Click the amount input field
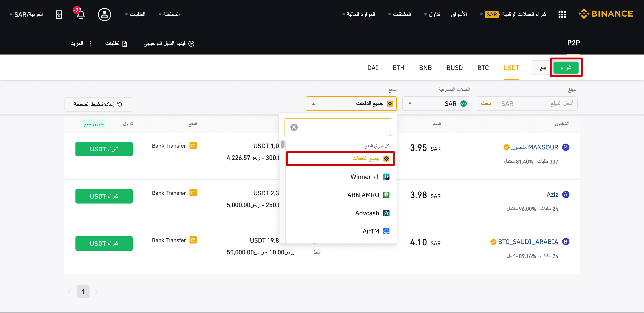The image size is (644, 313). 537,103
